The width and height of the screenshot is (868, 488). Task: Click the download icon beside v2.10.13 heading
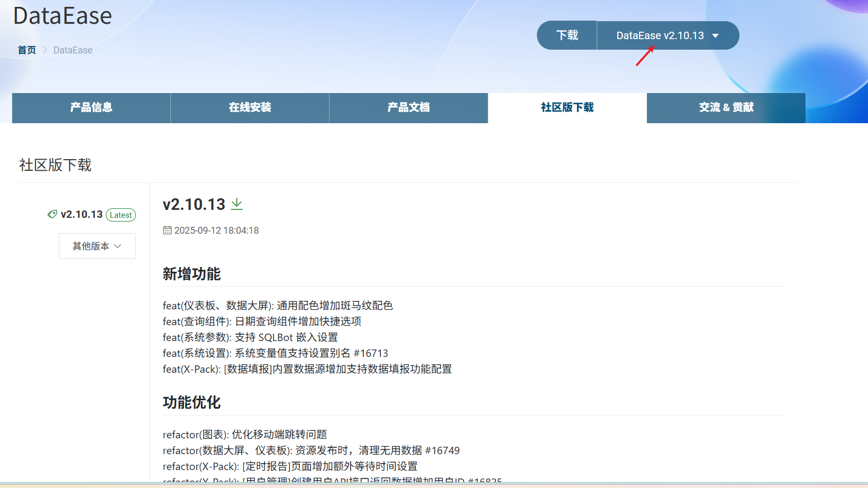[x=236, y=204]
